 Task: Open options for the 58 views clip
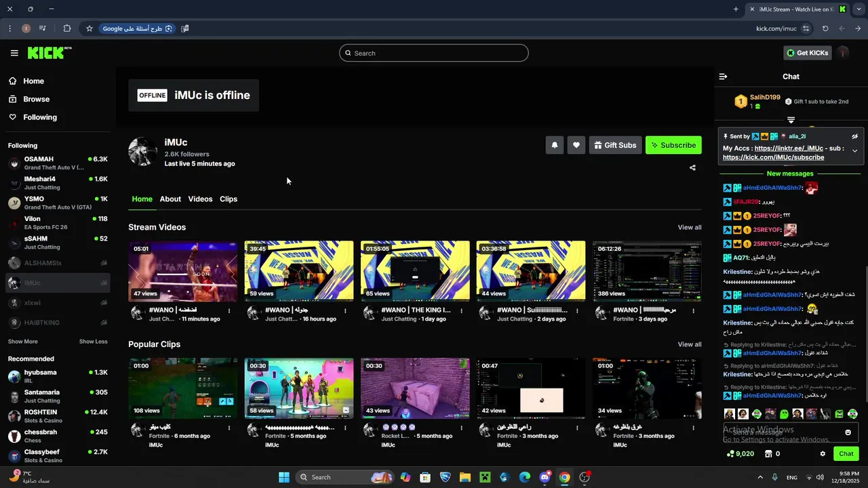pyautogui.click(x=345, y=428)
